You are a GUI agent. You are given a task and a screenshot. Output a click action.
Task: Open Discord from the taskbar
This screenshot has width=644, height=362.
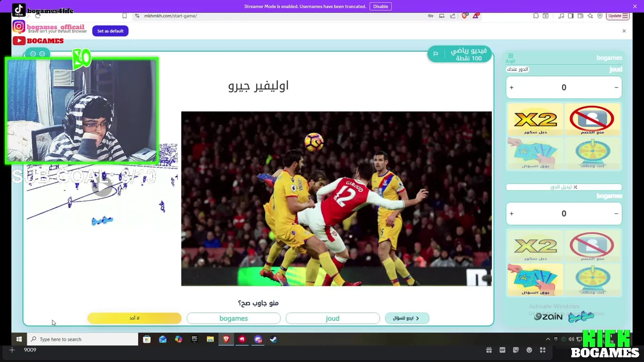coord(258,339)
